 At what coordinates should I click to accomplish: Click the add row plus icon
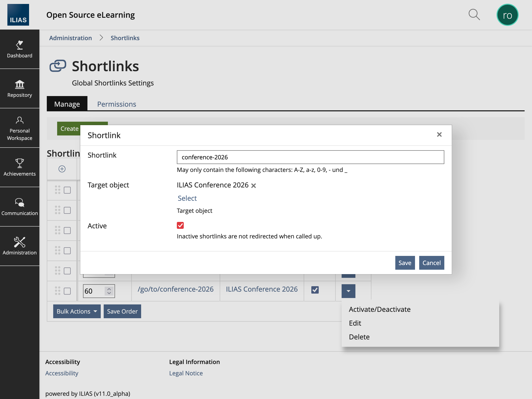[x=62, y=169]
